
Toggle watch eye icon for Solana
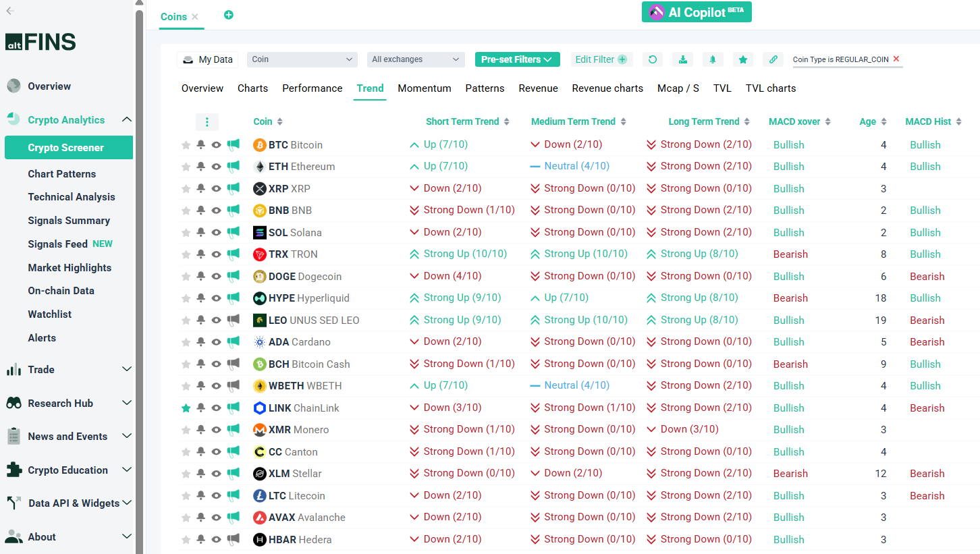[216, 233]
